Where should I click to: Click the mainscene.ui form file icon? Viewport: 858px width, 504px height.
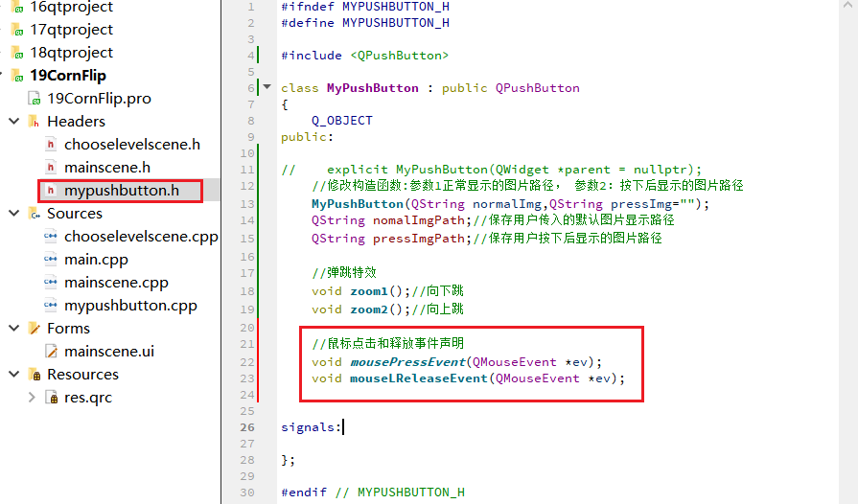point(52,351)
